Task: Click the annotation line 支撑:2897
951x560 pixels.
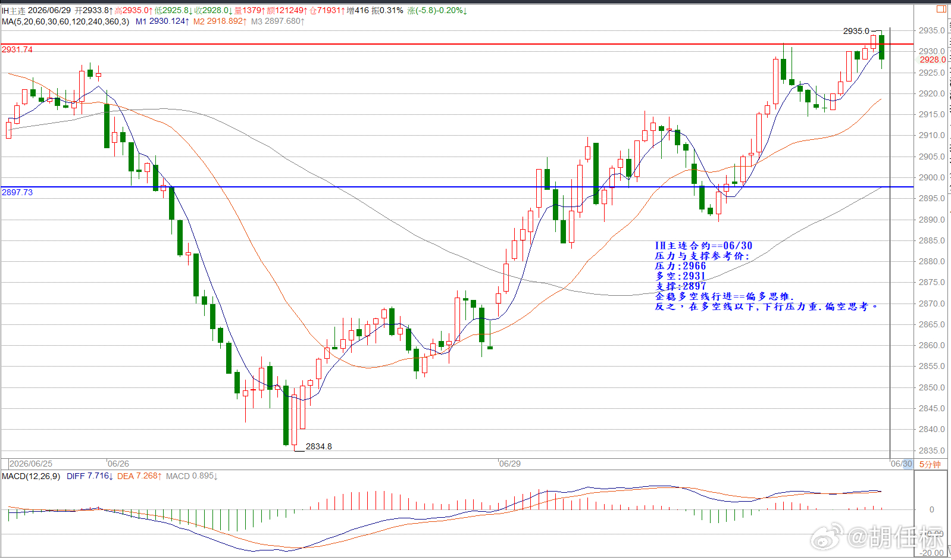Action: tap(680, 286)
